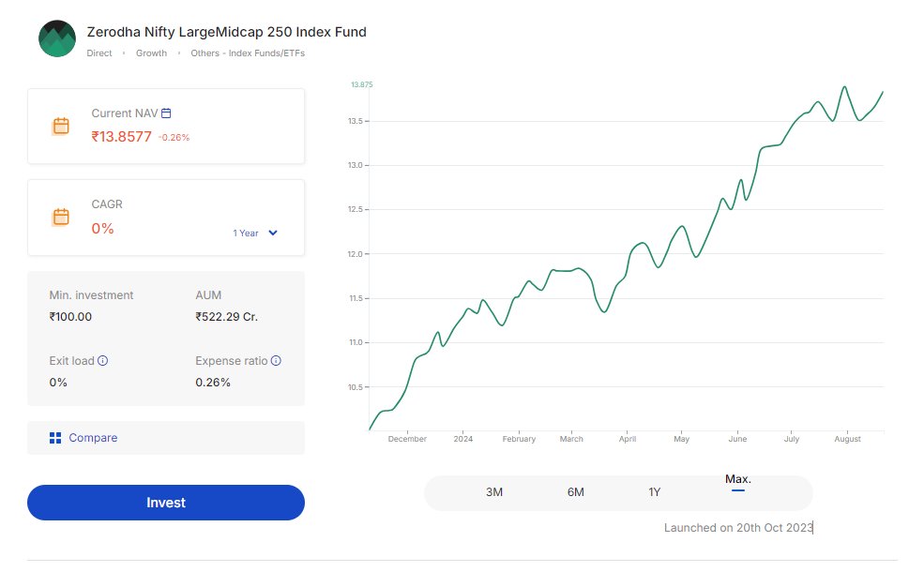Switch chart to 6M range
Image resolution: width=924 pixels, height=572 pixels.
(576, 492)
